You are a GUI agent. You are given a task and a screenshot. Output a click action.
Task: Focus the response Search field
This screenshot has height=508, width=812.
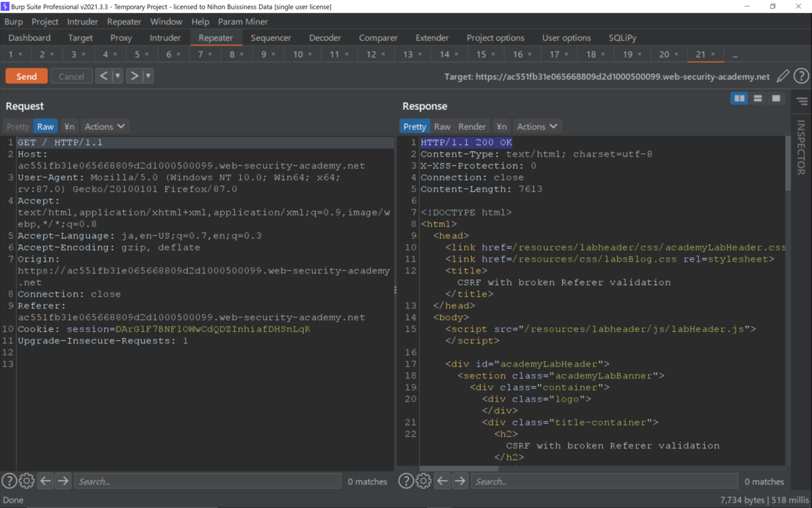pos(604,481)
